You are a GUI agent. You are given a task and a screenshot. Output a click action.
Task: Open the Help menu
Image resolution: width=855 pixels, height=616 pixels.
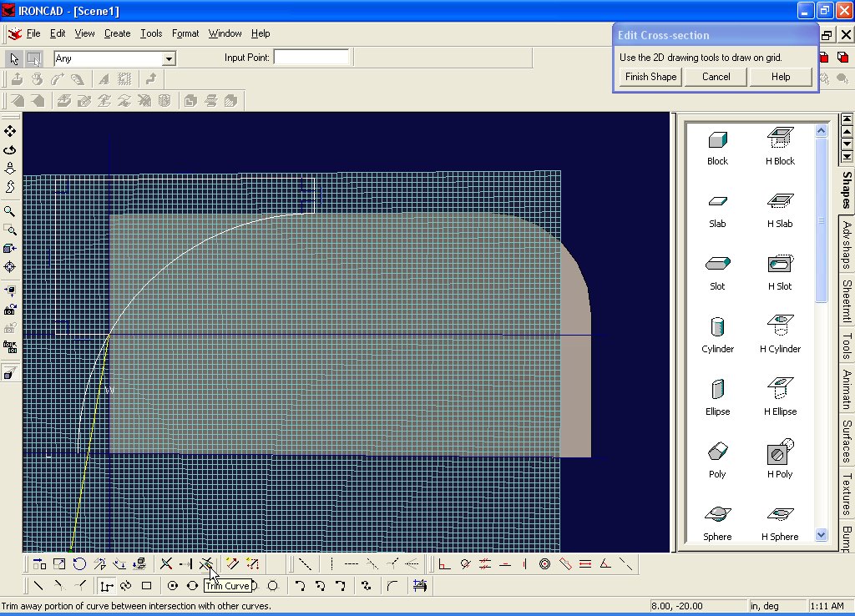coord(261,33)
